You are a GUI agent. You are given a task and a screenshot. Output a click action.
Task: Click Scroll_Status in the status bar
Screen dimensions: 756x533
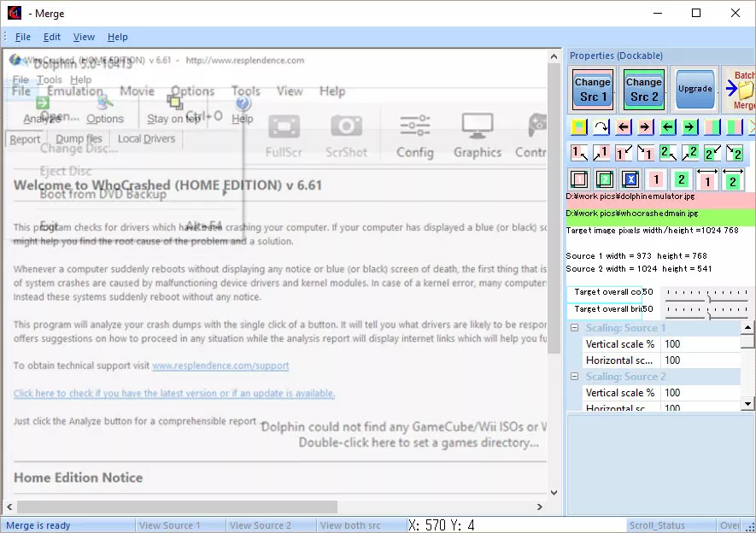tap(657, 525)
